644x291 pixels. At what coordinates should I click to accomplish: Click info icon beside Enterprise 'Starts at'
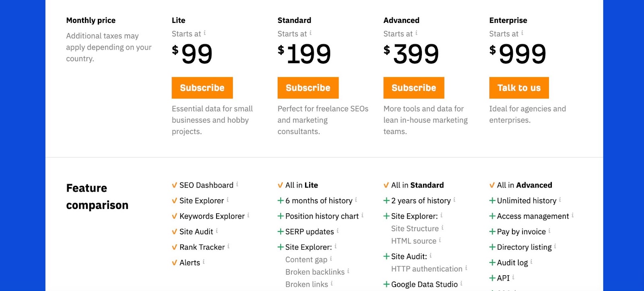click(522, 33)
